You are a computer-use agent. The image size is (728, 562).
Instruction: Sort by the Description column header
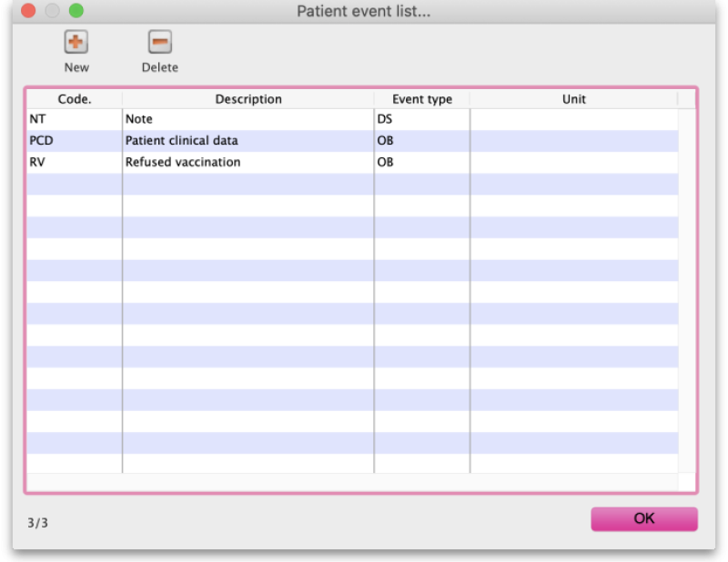pyautogui.click(x=248, y=99)
